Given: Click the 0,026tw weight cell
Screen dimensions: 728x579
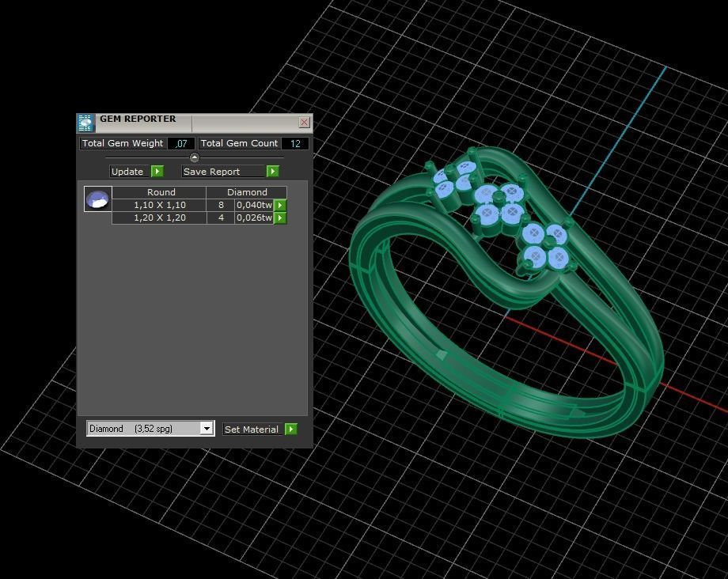Looking at the screenshot, I should click(x=255, y=218).
